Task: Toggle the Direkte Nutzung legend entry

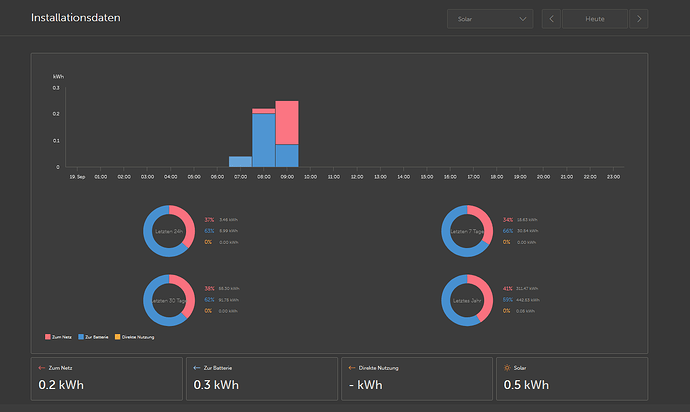Action: coord(135,337)
